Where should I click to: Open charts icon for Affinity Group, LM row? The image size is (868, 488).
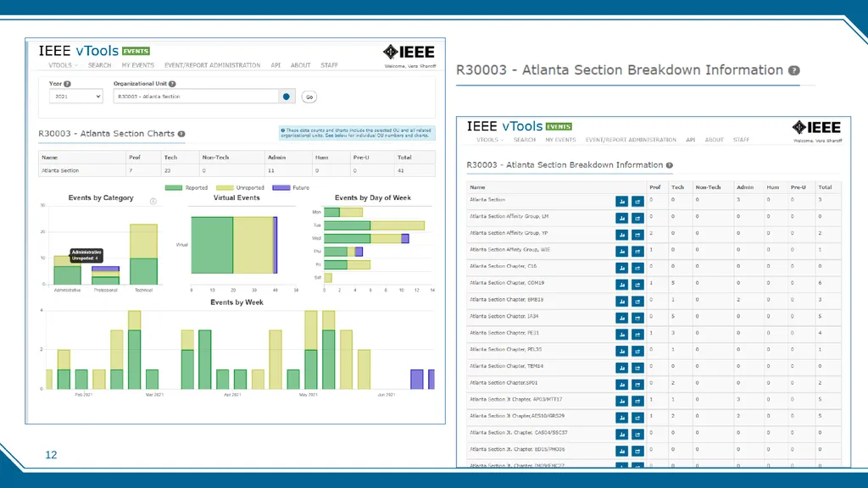click(621, 218)
